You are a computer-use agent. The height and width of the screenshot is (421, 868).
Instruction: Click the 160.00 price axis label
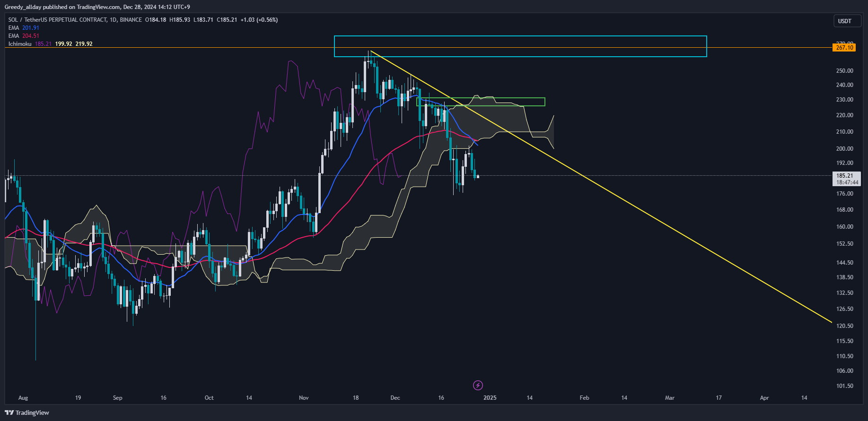point(845,227)
